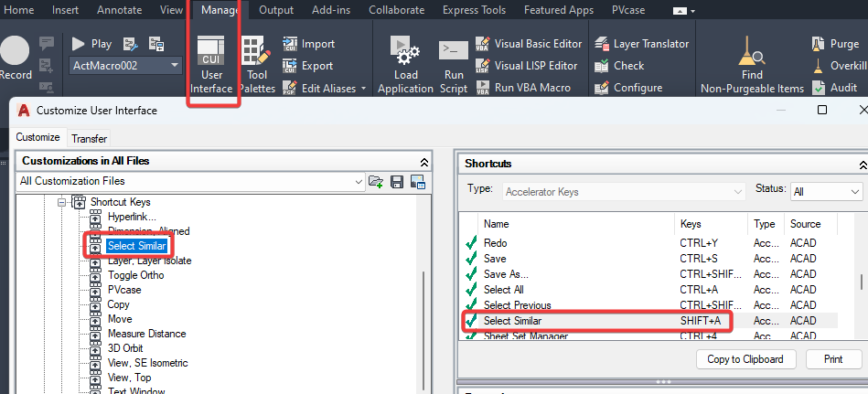
Task: Click the Record action macro button
Action: pos(15,59)
